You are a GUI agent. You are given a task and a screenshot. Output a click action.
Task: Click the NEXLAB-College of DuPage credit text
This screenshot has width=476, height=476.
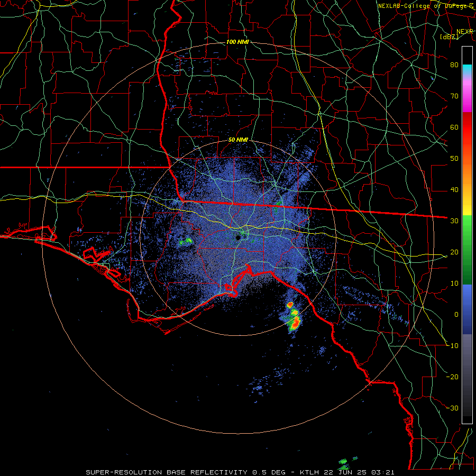coord(425,6)
